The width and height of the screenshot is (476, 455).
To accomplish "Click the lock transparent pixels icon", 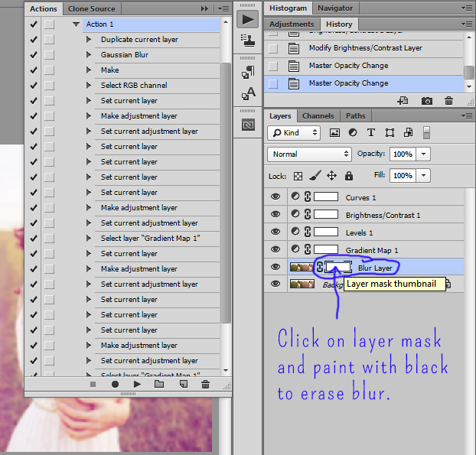I will [298, 176].
